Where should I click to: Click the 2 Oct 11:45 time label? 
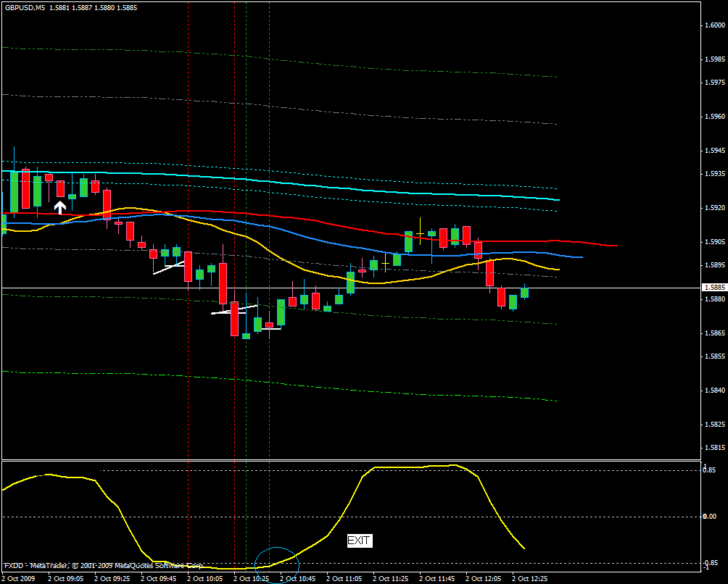[437, 579]
